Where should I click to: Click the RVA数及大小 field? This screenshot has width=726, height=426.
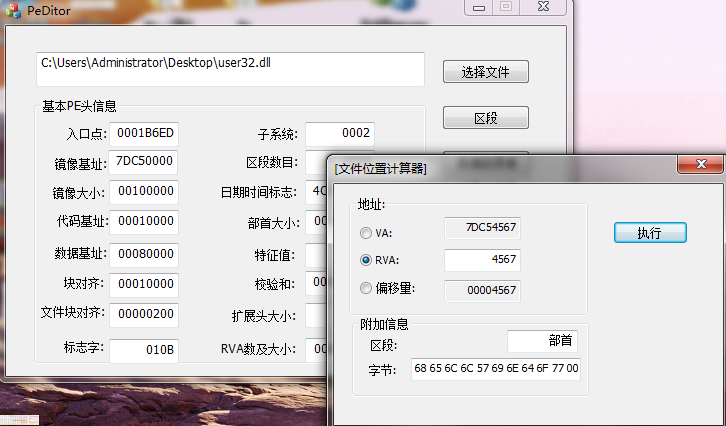point(317,350)
